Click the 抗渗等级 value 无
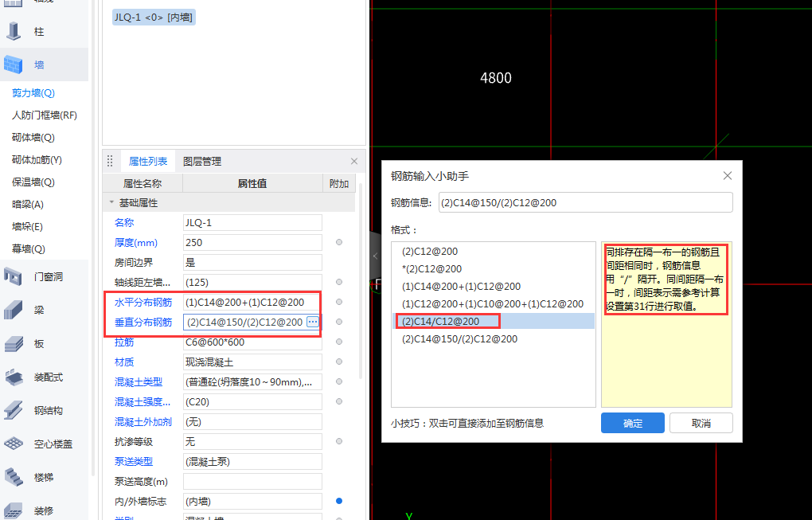 (252, 441)
